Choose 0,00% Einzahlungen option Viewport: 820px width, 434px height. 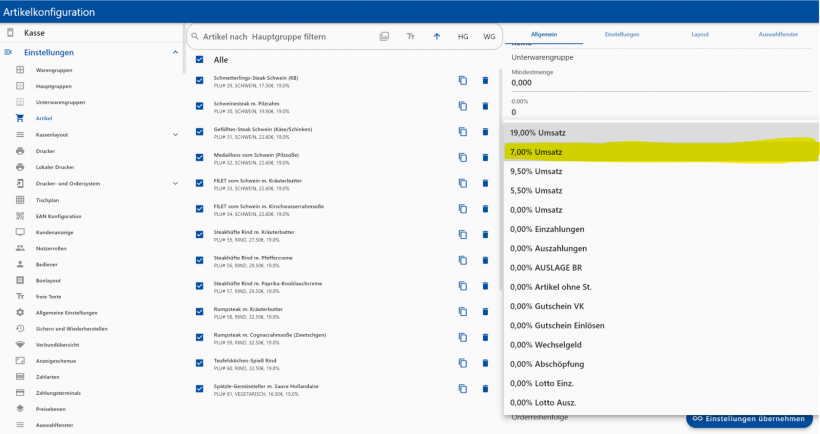click(x=661, y=229)
